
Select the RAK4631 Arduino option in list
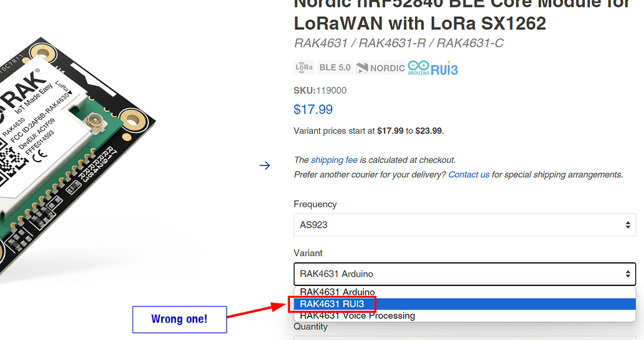(337, 292)
